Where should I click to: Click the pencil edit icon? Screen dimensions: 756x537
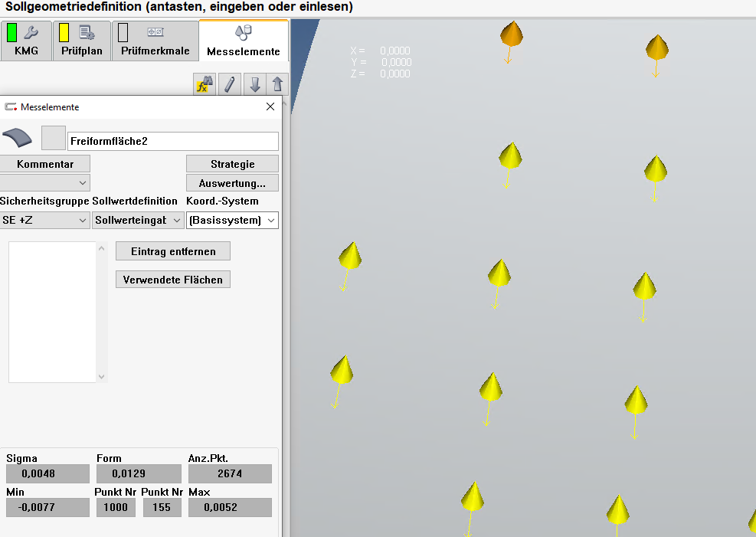230,84
